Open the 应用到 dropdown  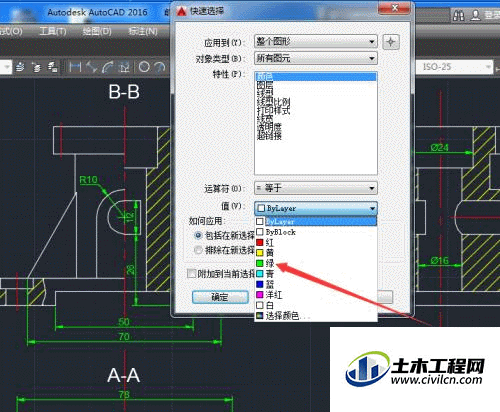316,42
